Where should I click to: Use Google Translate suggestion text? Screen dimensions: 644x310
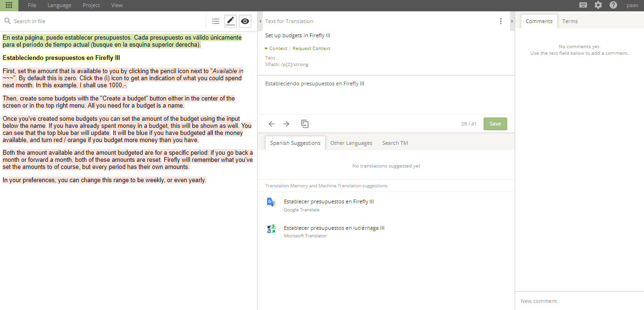[x=329, y=201]
